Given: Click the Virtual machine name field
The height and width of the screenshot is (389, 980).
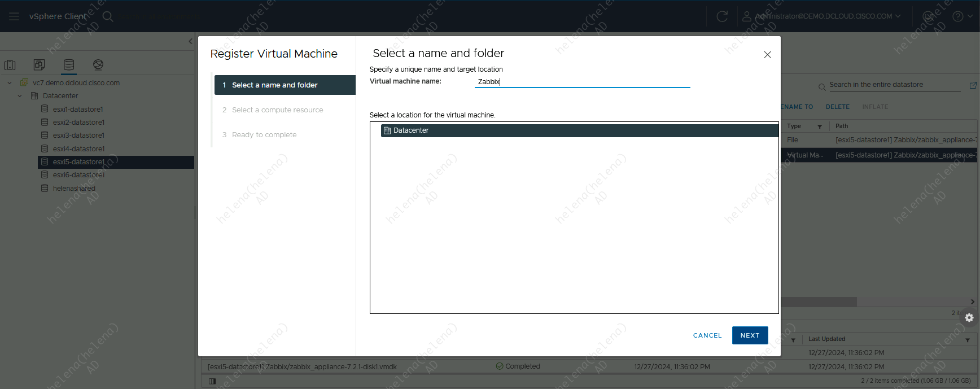Looking at the screenshot, I should (582, 82).
